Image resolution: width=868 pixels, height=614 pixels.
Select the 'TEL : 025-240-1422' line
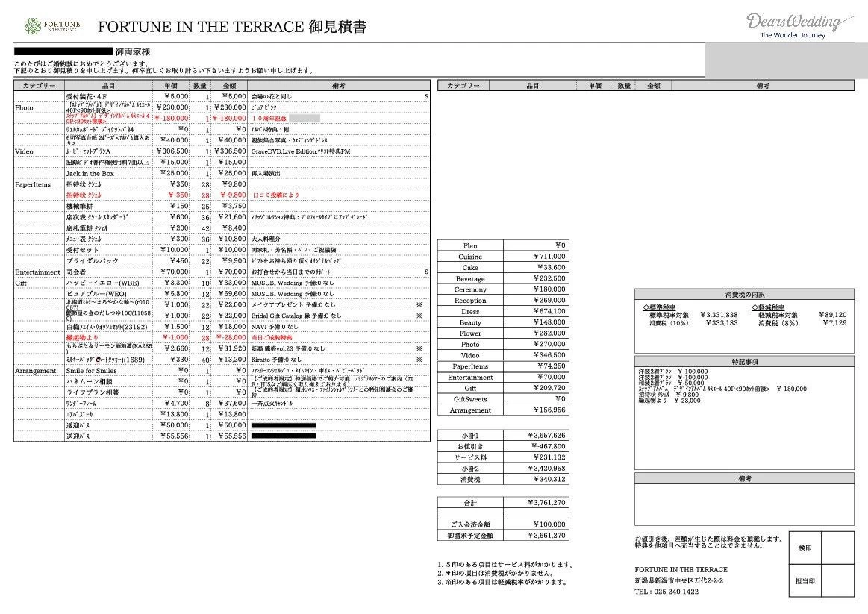[666, 592]
